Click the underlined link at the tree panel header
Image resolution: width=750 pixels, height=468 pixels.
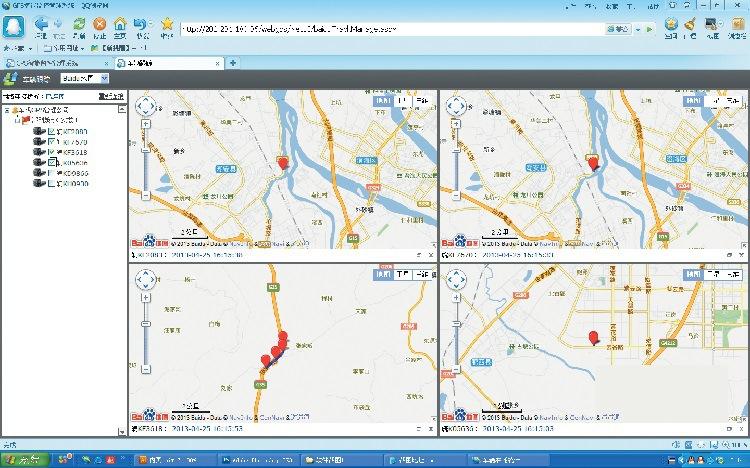click(x=111, y=96)
